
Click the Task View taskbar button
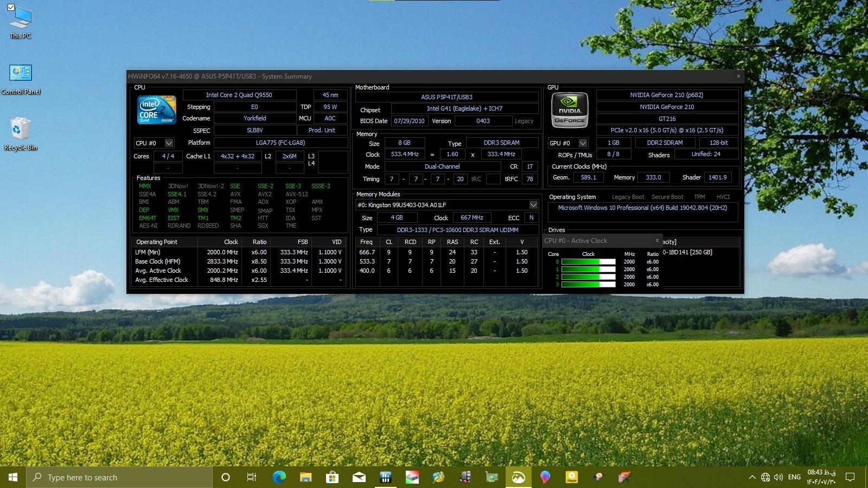pyautogui.click(x=252, y=477)
